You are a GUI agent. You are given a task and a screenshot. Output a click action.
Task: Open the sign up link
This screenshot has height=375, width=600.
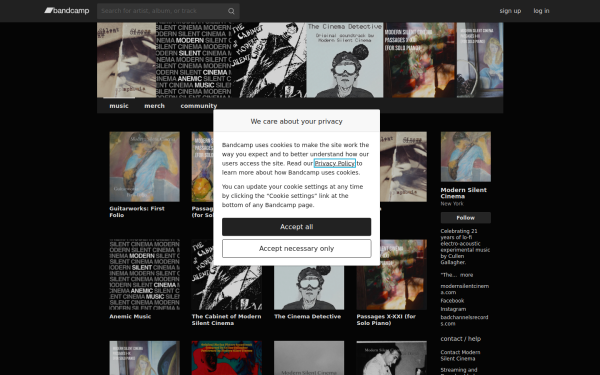pyautogui.click(x=510, y=11)
